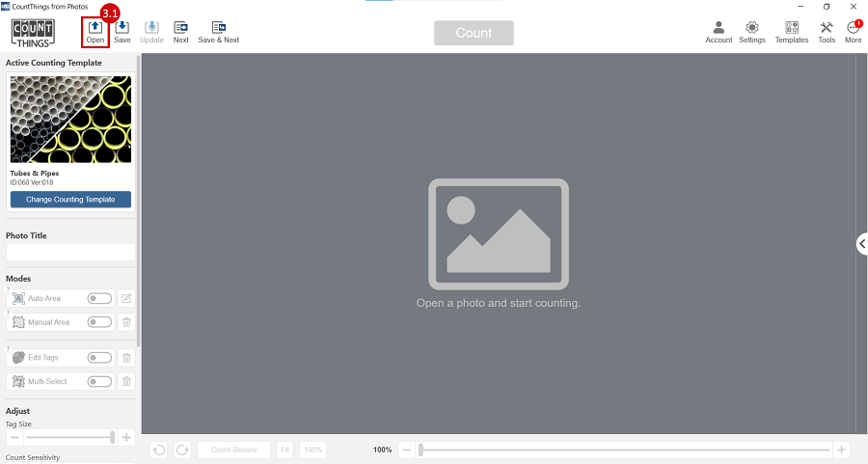Enable the Auto Area toggle
Viewport: 868px width, 464px height.
[99, 299]
